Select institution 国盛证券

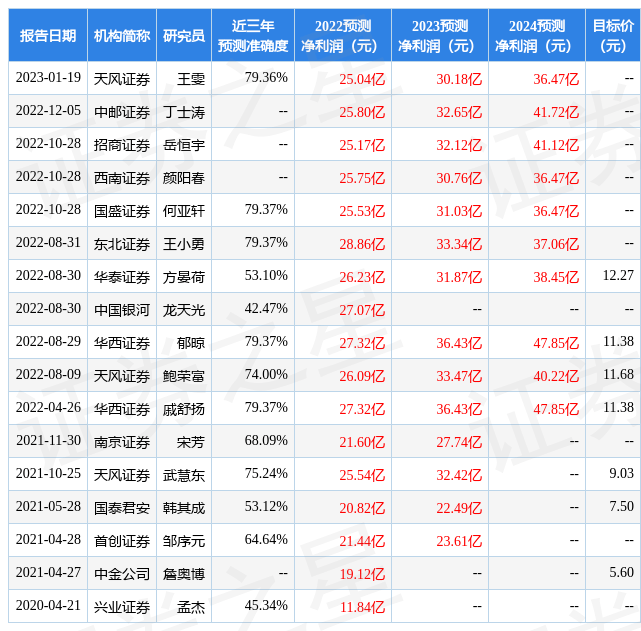coord(122,211)
